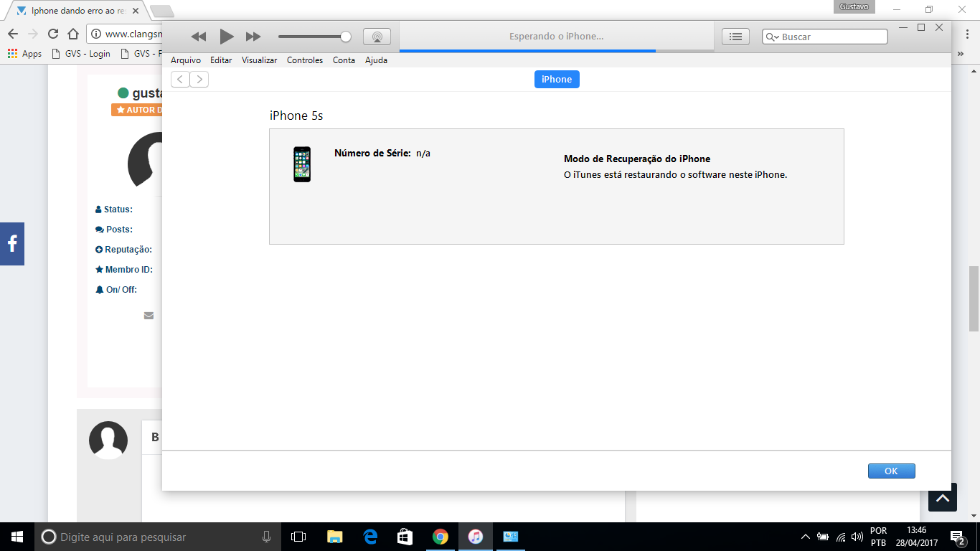This screenshot has width=980, height=551.
Task: Open the Up Next list button
Action: (735, 37)
